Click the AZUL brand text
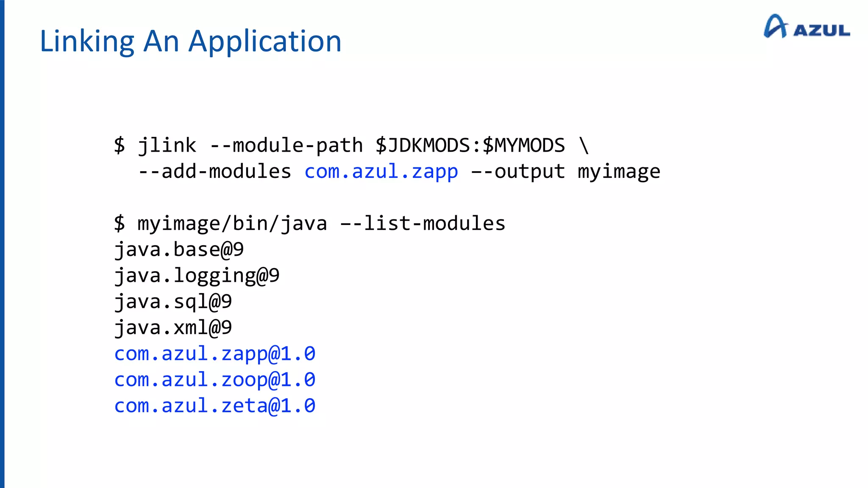Viewport: 868px width, 488px height. tap(821, 31)
